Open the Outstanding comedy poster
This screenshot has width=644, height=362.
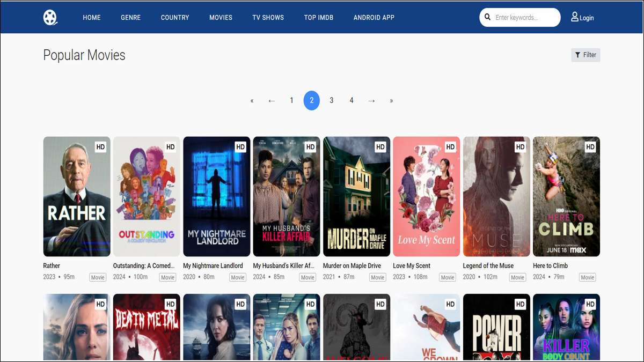pyautogui.click(x=147, y=196)
